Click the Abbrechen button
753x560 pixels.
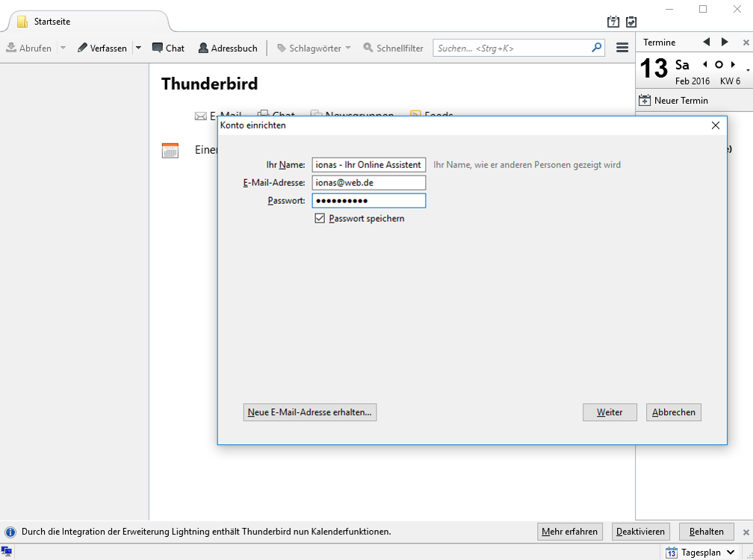pyautogui.click(x=674, y=412)
